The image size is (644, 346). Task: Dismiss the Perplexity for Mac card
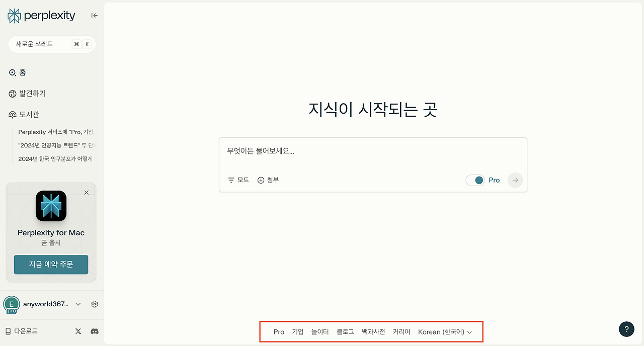[87, 193]
